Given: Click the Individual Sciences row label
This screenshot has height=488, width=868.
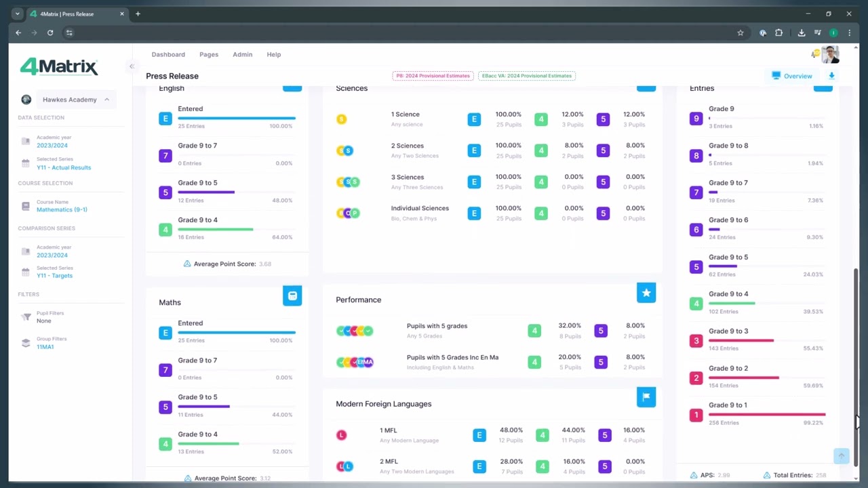Looking at the screenshot, I should pyautogui.click(x=420, y=208).
